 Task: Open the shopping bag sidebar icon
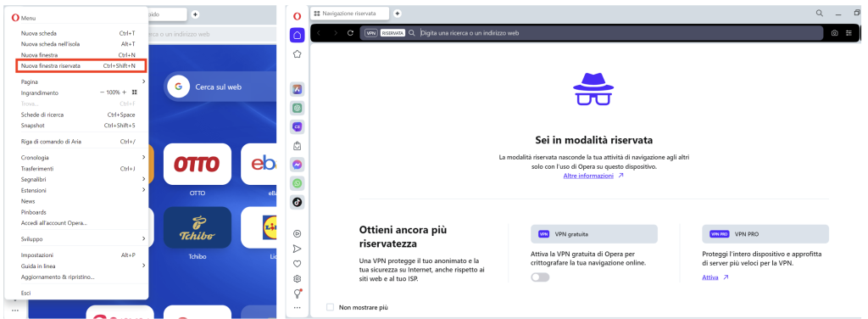pos(298,146)
